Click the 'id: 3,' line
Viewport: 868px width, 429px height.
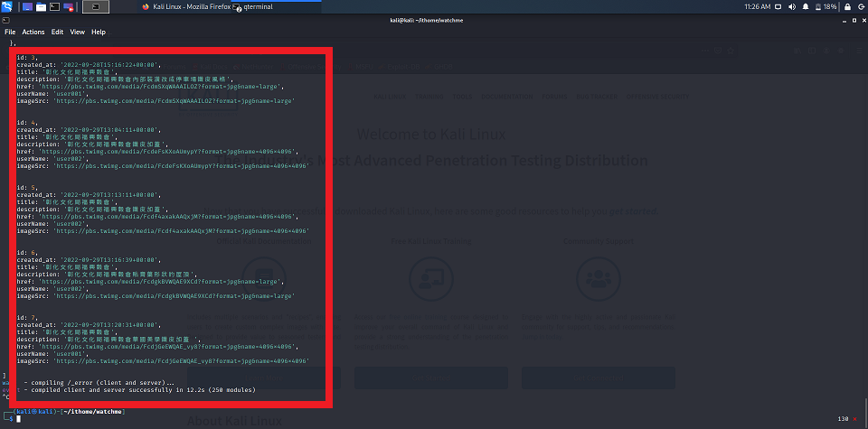pyautogui.click(x=26, y=58)
